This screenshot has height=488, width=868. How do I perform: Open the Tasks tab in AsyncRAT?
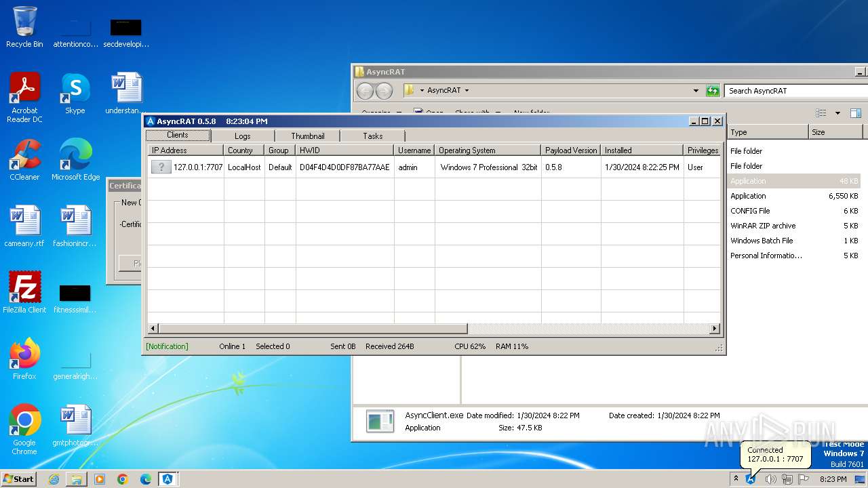373,136
